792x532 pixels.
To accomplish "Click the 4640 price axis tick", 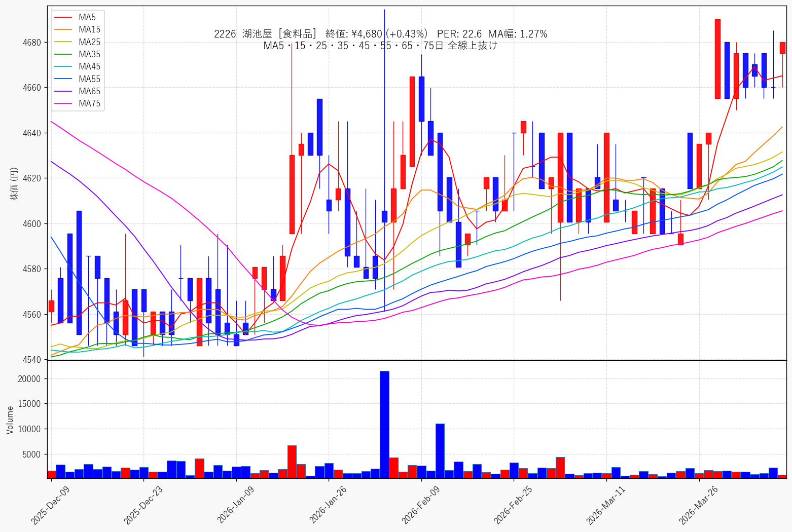I will tap(32, 133).
